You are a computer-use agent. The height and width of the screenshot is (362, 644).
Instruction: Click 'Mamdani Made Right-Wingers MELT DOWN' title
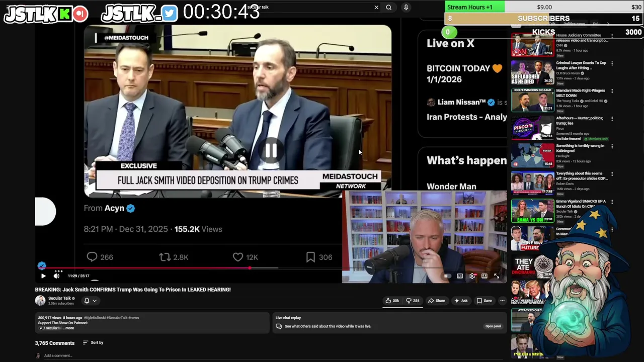pos(581,93)
